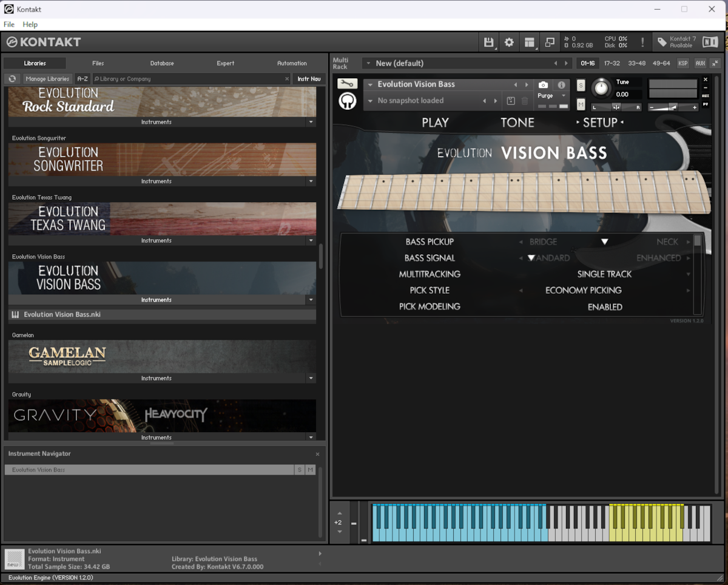728x585 pixels.
Task: Solo the instrument with the S button
Action: click(x=581, y=85)
